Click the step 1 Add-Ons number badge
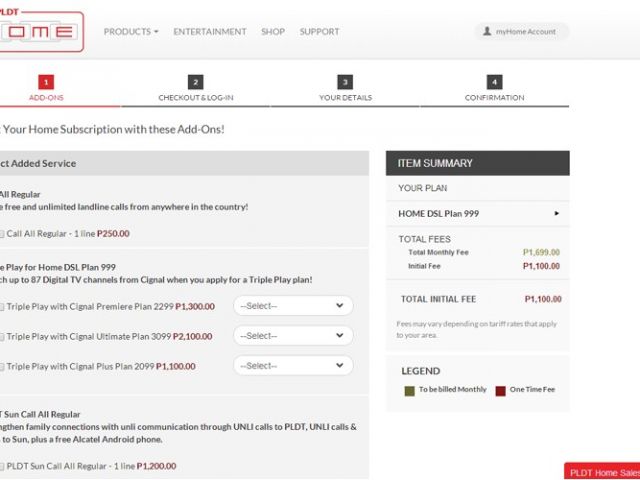 [46, 82]
